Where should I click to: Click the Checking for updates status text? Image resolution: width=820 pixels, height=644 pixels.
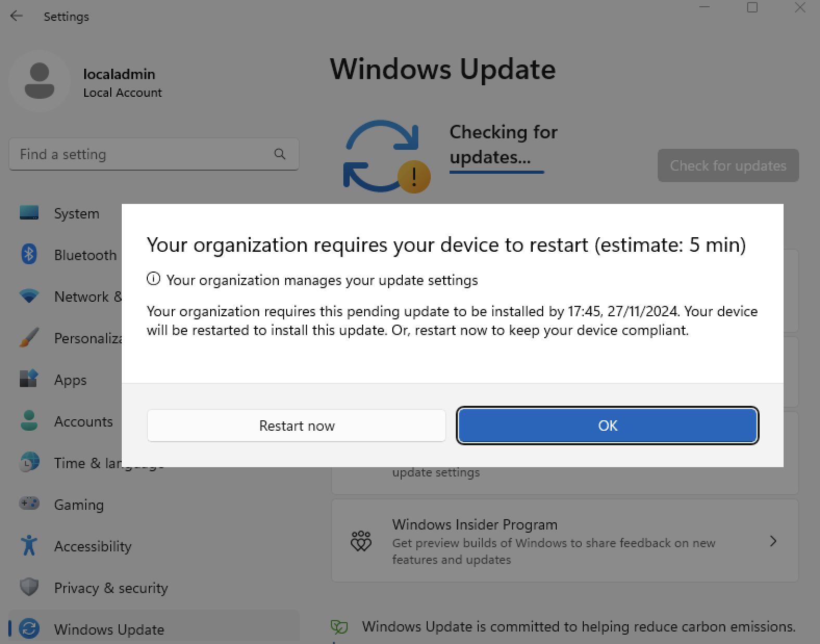click(503, 144)
